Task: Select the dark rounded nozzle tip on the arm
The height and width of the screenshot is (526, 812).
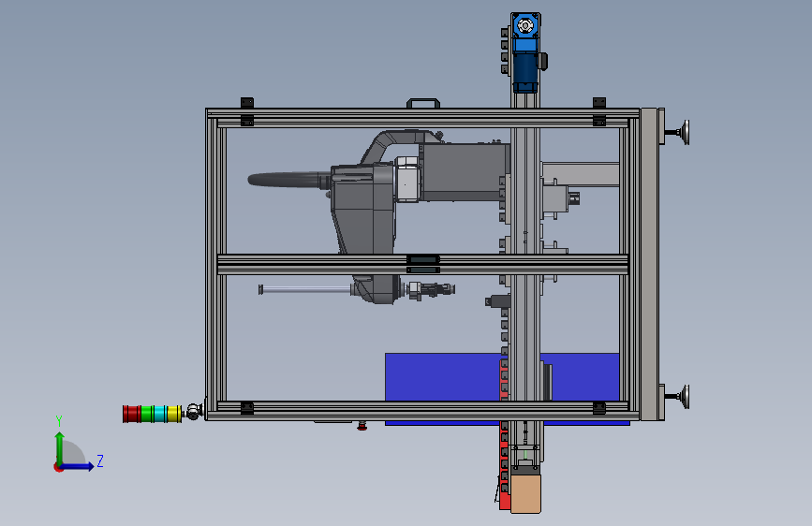Action: coord(288,180)
